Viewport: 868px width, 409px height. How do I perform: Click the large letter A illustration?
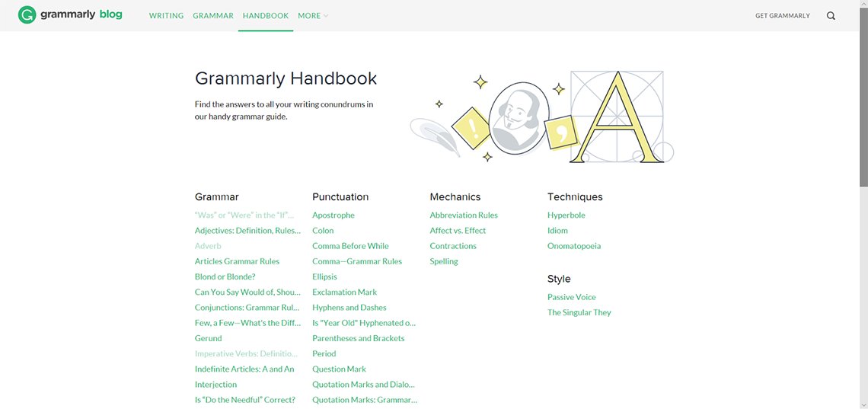pos(617,118)
